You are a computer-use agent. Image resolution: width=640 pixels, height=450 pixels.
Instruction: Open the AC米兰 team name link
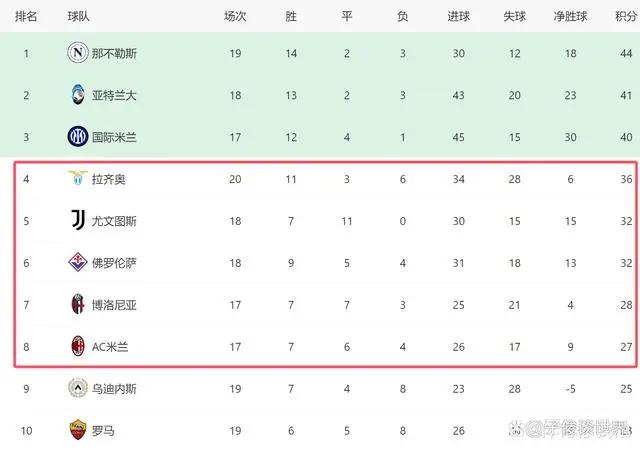pos(109,347)
